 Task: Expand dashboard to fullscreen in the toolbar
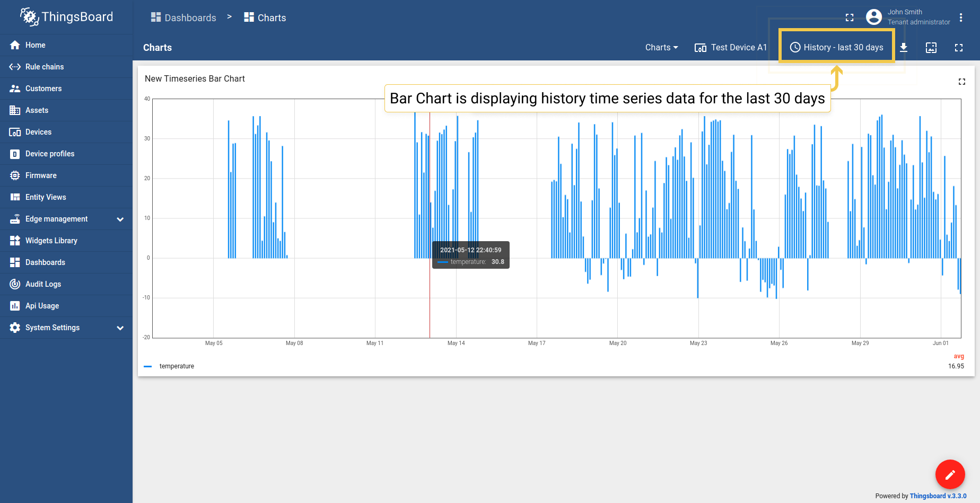pos(958,48)
